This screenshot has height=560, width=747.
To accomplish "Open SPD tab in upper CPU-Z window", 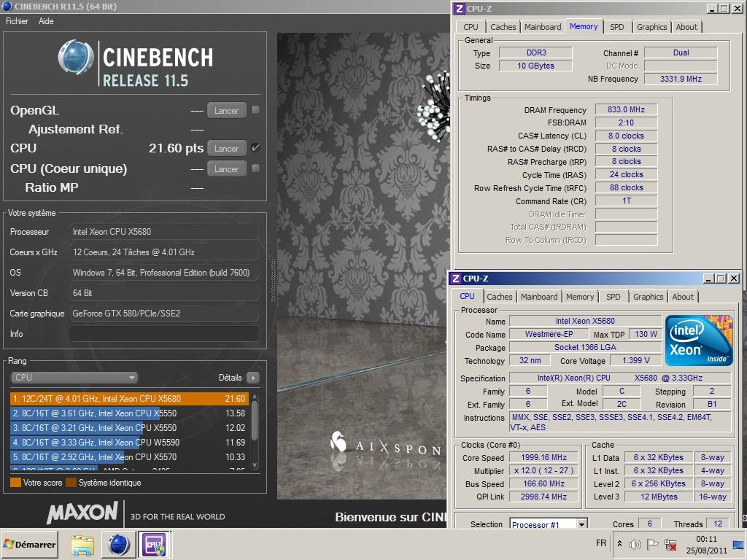I will point(617,27).
